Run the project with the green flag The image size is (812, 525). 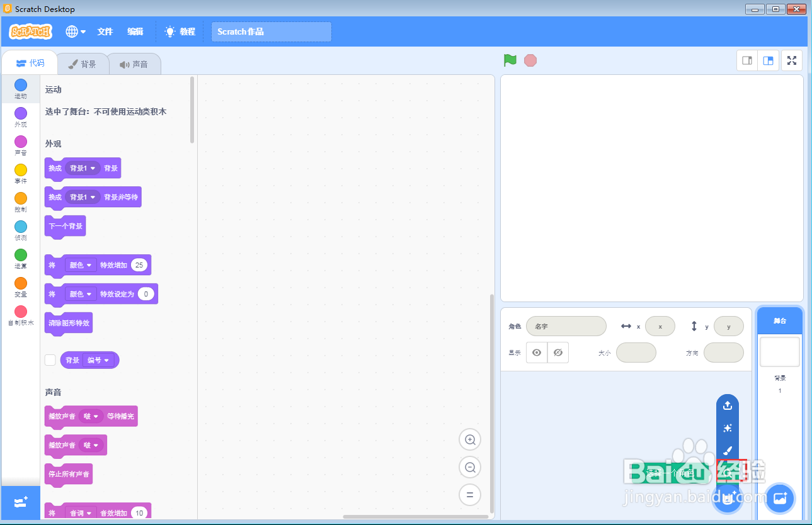click(510, 60)
